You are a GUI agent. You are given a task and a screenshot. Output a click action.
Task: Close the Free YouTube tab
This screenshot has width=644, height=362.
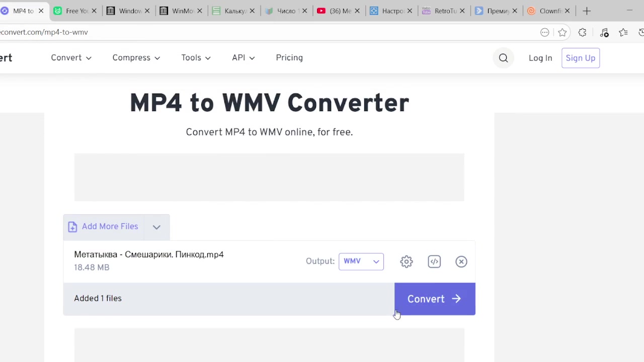[94, 11]
